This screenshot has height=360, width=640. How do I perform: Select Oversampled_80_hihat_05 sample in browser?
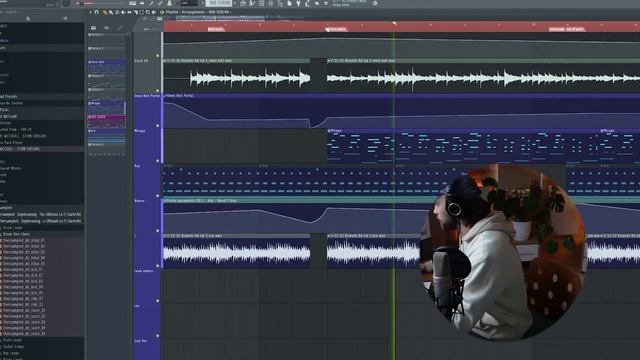[x=24, y=264]
